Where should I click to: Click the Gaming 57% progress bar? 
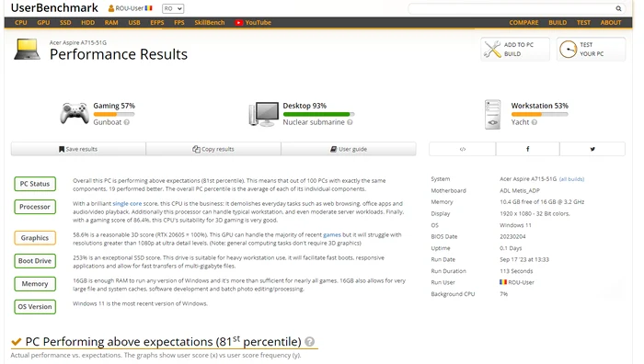click(114, 114)
